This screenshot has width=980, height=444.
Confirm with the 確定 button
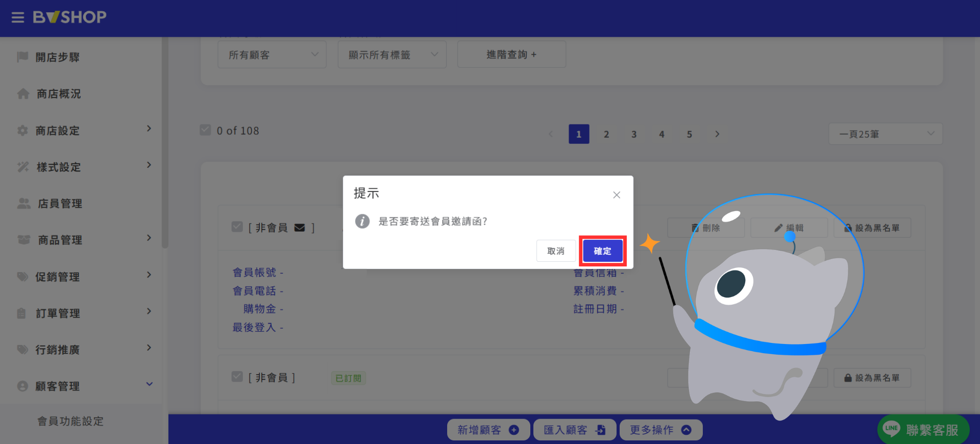pos(602,251)
